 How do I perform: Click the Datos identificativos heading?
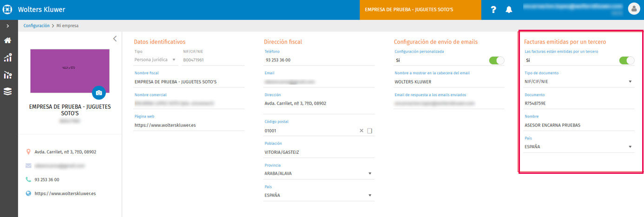[x=159, y=42]
